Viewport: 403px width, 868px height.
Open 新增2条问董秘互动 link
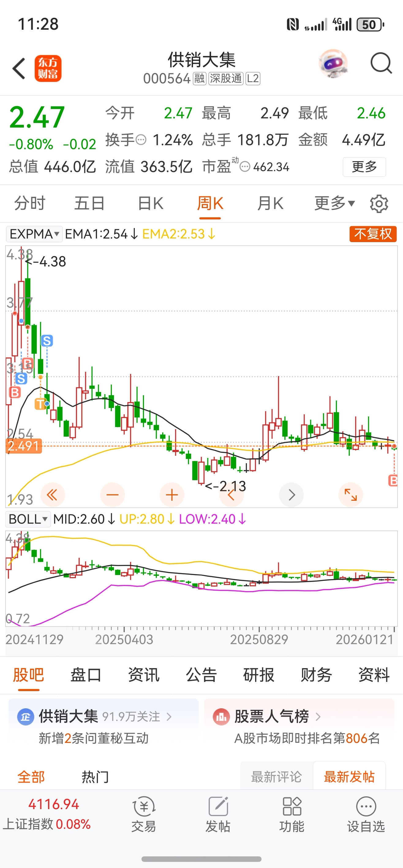94,738
